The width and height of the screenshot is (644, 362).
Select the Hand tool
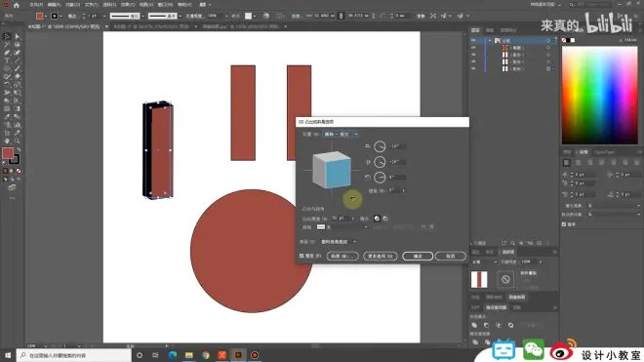coord(7,141)
